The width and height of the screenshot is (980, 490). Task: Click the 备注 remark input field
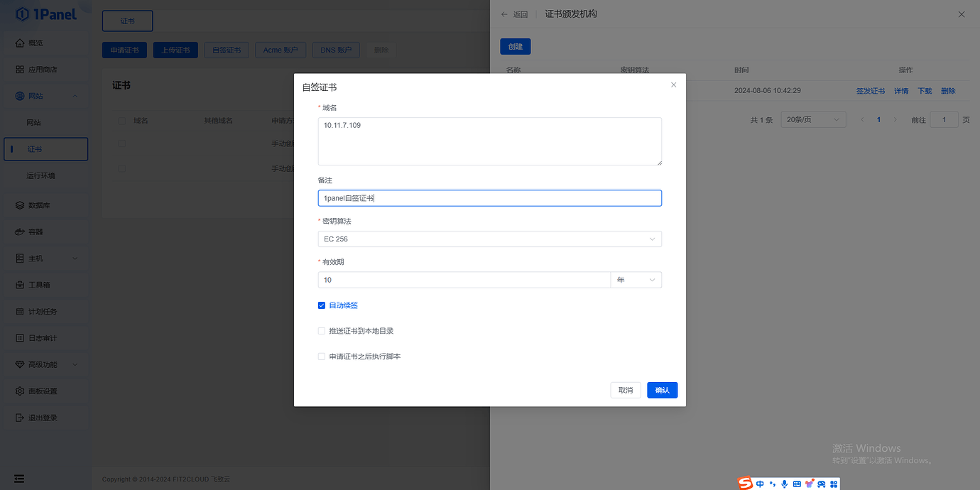(x=489, y=197)
